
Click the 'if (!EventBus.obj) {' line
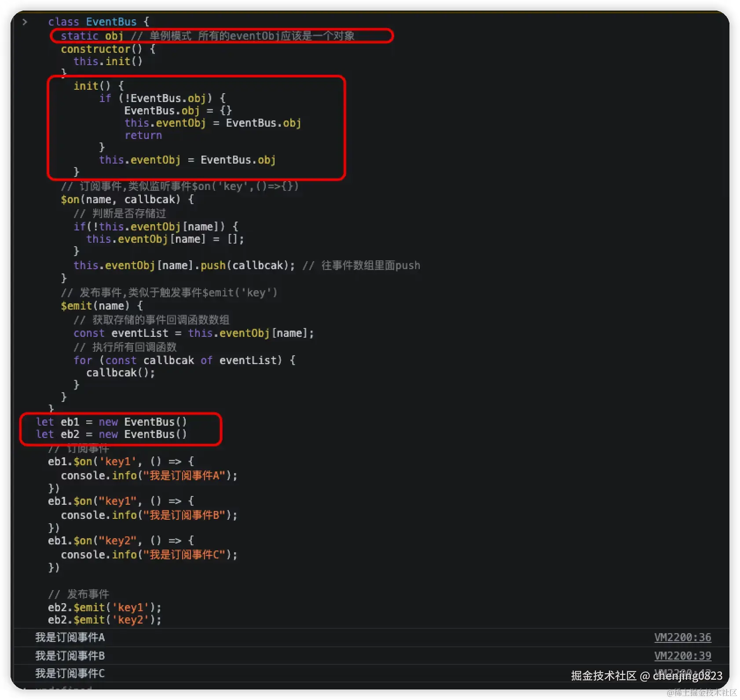[162, 98]
